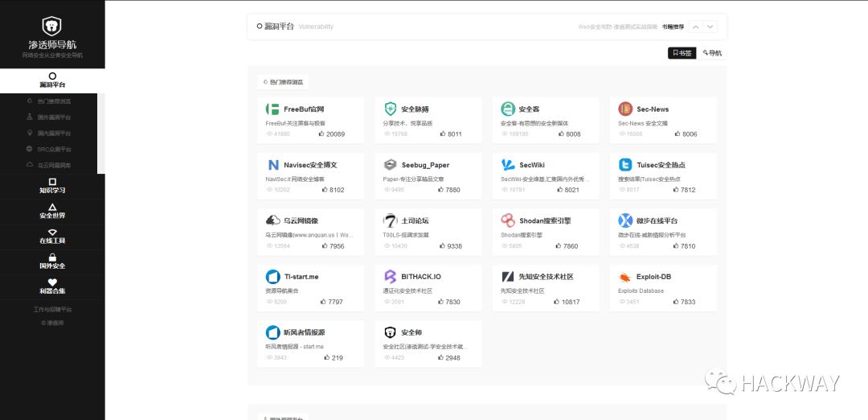This screenshot has width=868, height=420.
Task: Open the BITHACK.IO purple icon
Action: (x=391, y=277)
